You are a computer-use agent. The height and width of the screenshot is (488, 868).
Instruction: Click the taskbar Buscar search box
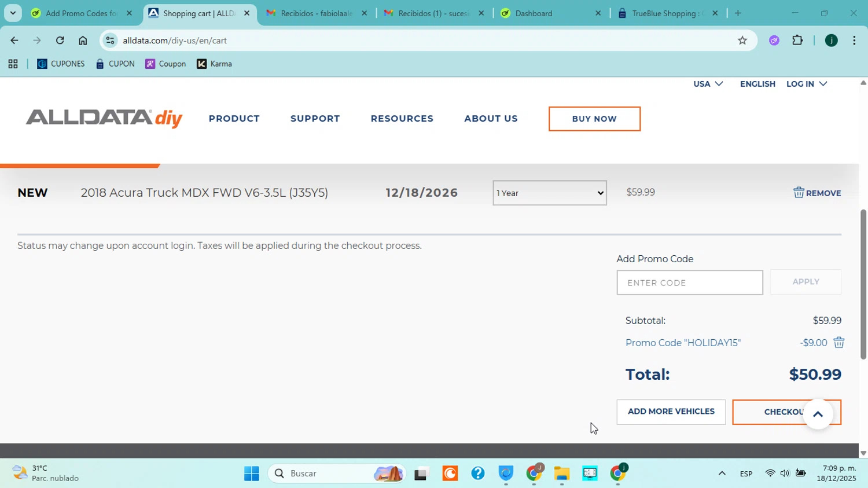(337, 474)
